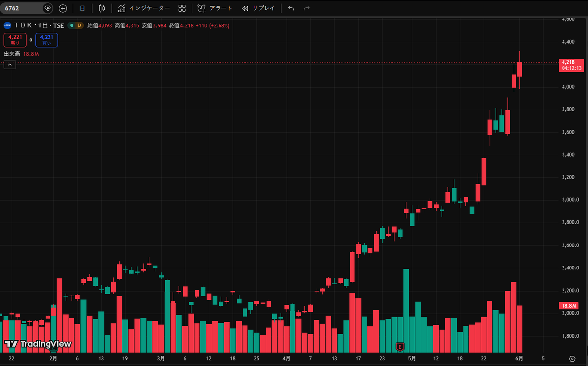Click the アラート alert button
The image size is (588, 366).
coord(215,8)
